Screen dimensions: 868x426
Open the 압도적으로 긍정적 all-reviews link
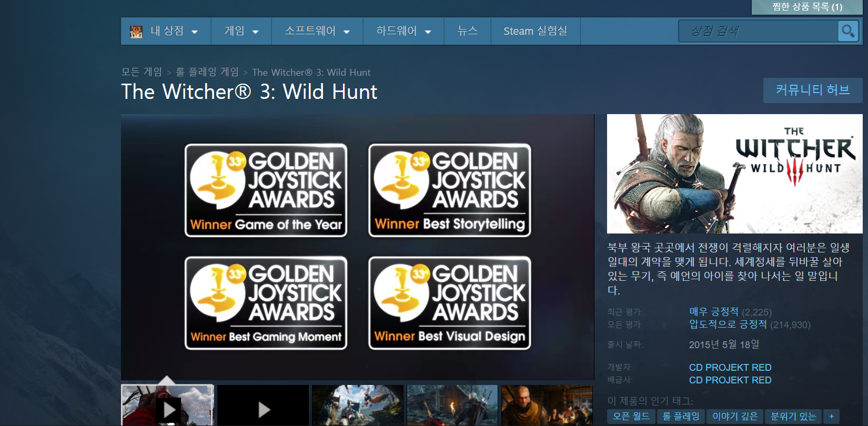pyautogui.click(x=728, y=324)
